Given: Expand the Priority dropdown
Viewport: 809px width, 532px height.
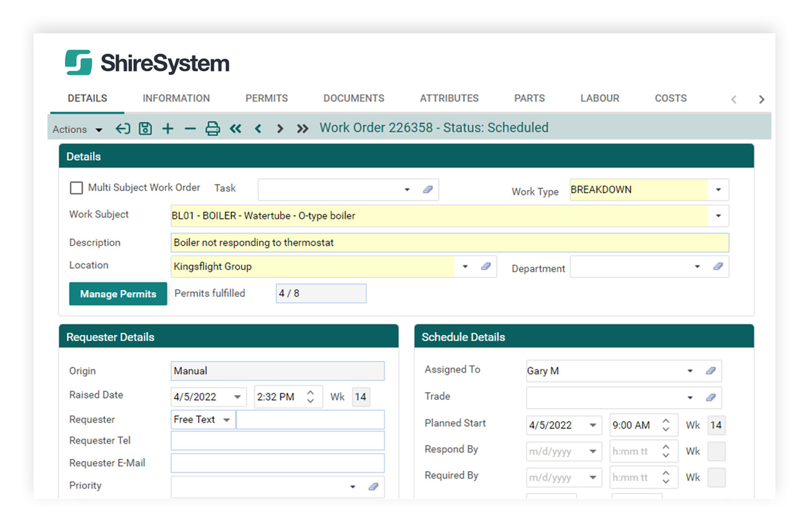Looking at the screenshot, I should pos(353,487).
